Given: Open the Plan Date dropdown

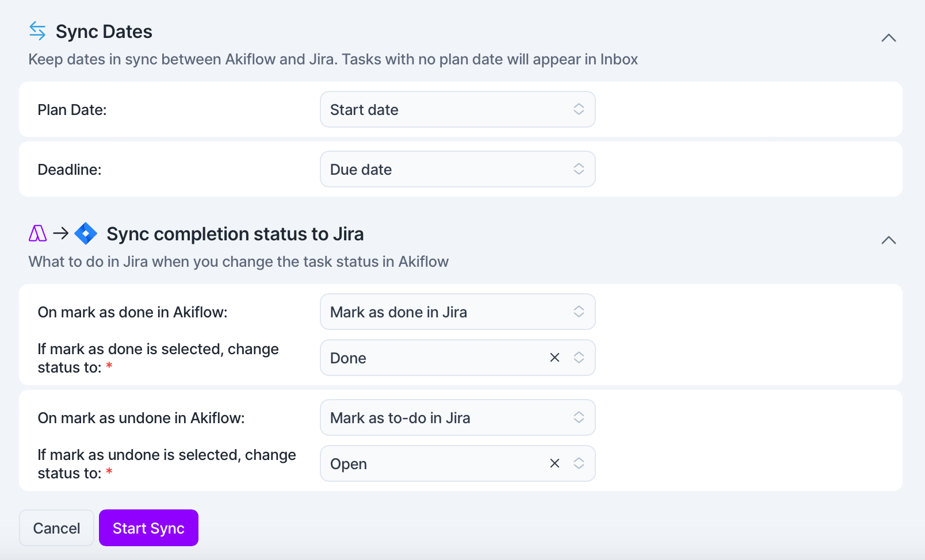Looking at the screenshot, I should 458,109.
